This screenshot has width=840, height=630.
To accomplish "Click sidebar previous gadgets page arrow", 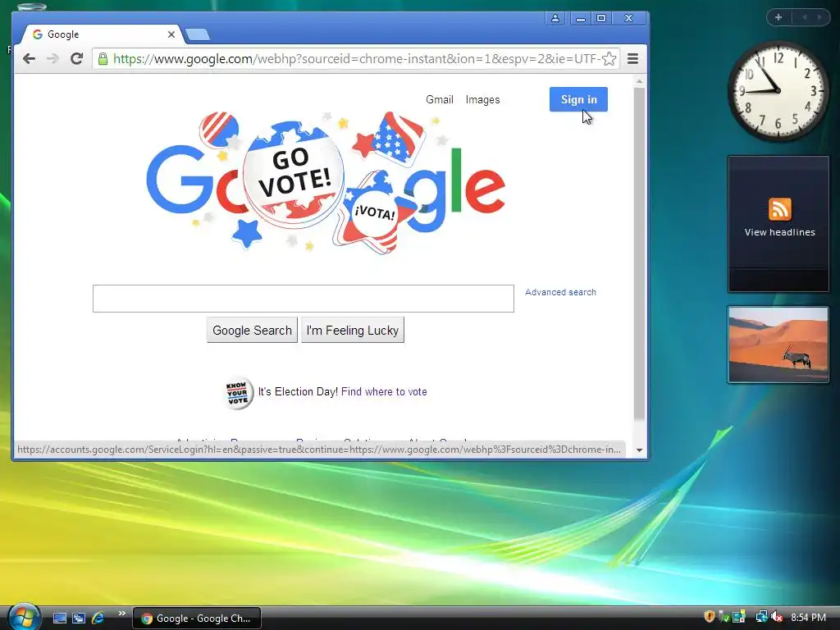I will tap(805, 17).
